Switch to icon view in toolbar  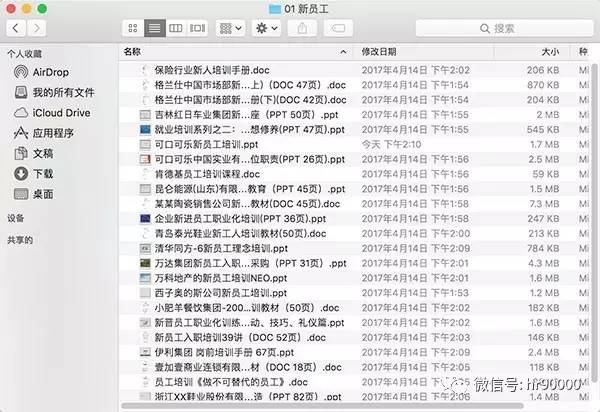point(134,28)
